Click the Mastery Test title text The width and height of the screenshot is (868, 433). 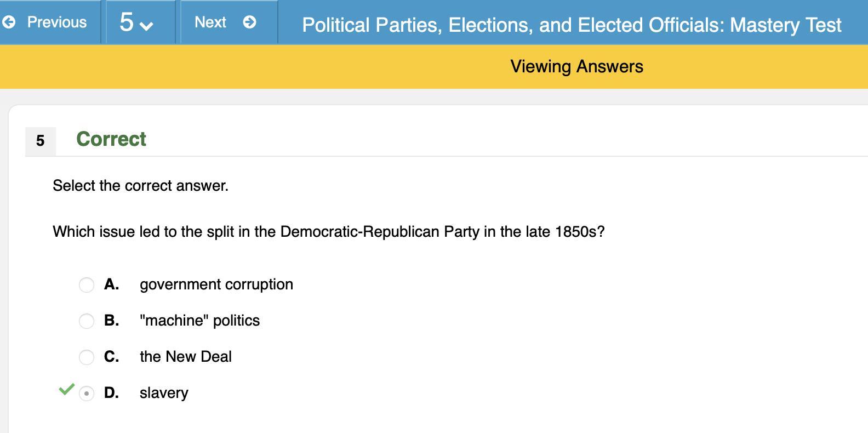571,25
